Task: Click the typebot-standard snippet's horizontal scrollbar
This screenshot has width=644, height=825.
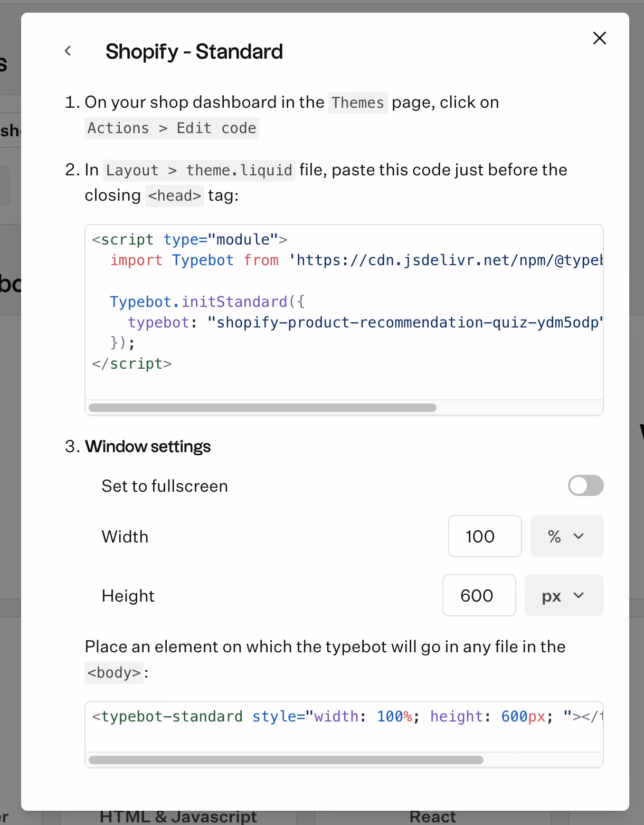Action: (x=286, y=760)
